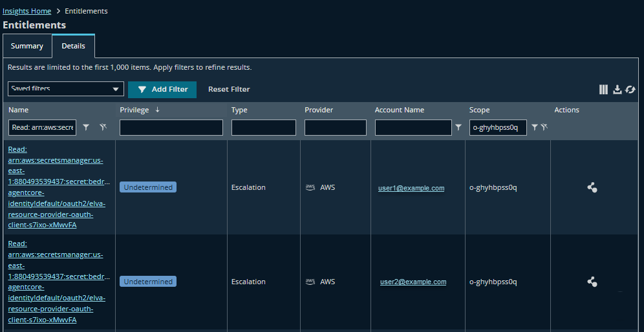The width and height of the screenshot is (644, 332).
Task: Switch to the Summary tab
Action: coord(27,46)
